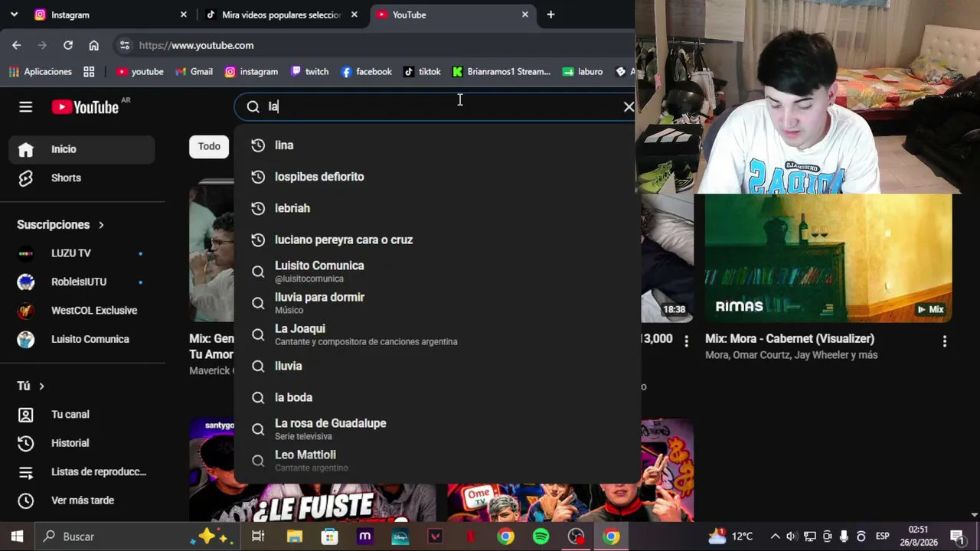Screen dimensions: 980x551
Task: Open Shorts in the sidebar
Action: click(82, 178)
